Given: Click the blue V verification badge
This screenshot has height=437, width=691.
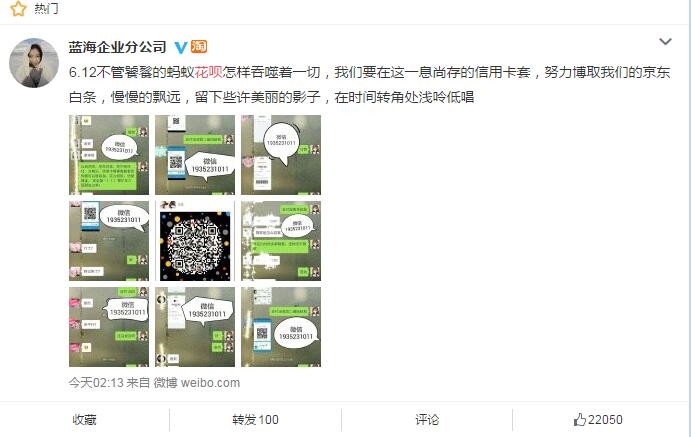Looking at the screenshot, I should coord(180,47).
